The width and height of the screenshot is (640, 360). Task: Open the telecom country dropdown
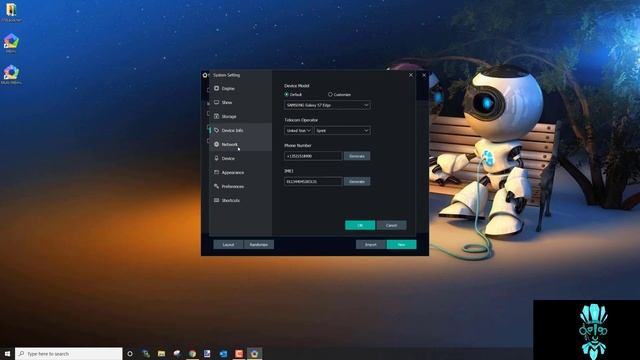[298, 131]
